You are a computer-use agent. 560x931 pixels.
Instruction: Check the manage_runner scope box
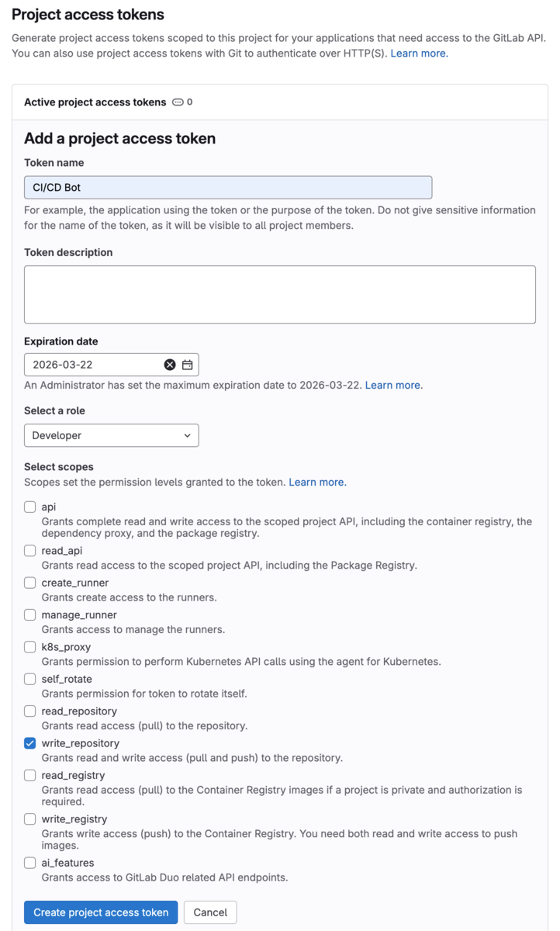click(x=30, y=615)
